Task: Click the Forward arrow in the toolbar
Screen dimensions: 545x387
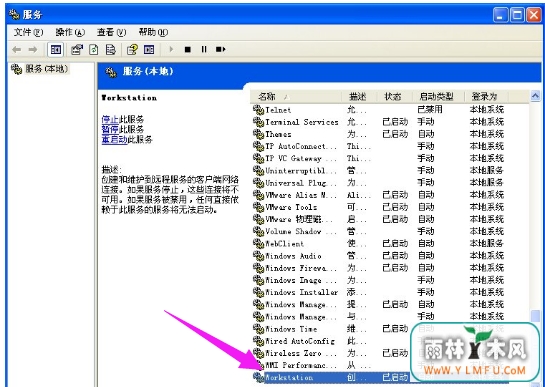Action: [x=33, y=50]
